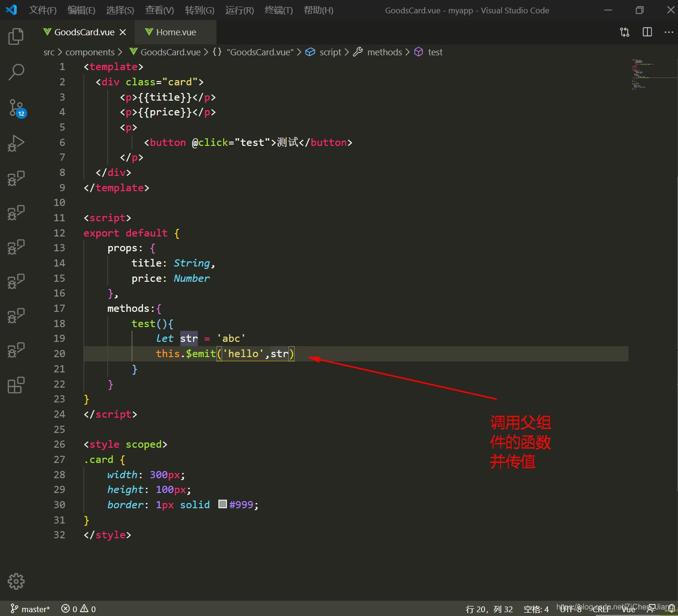This screenshot has width=678, height=616.
Task: Open the editor More Actions menu
Action: pos(669,32)
